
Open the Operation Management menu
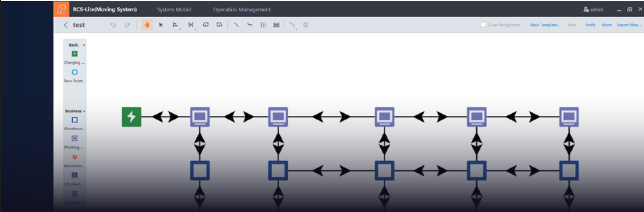click(x=242, y=9)
